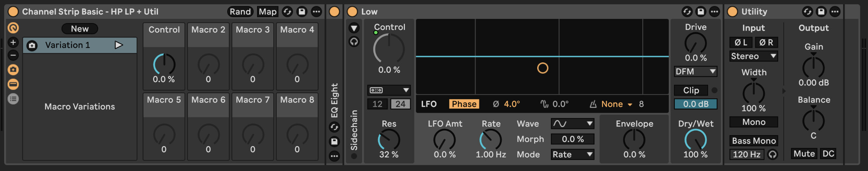Click the Macro 8 knob

click(x=297, y=135)
